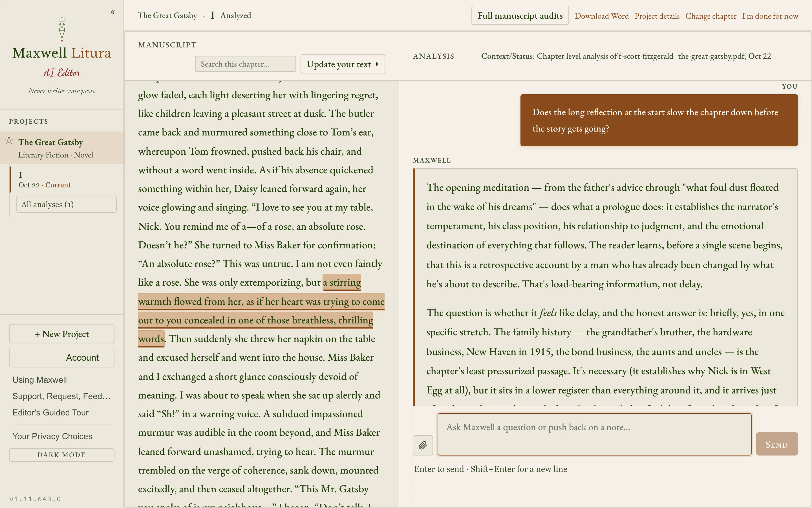Click the version number v1.11.643.0
The image size is (812, 508).
[x=35, y=499]
